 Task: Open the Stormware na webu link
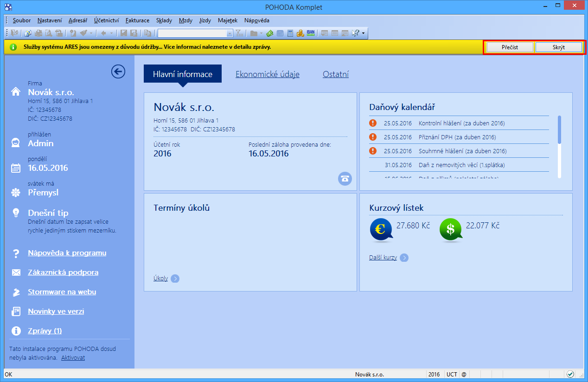point(62,292)
